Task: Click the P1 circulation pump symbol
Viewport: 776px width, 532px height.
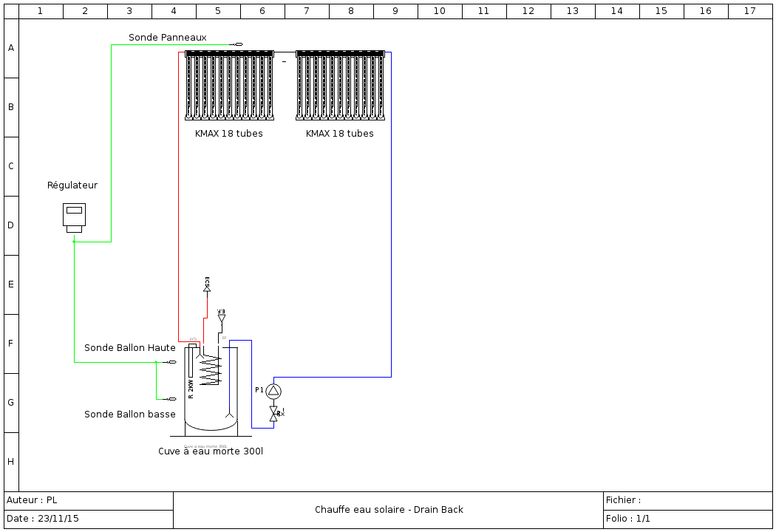Action: click(x=273, y=392)
